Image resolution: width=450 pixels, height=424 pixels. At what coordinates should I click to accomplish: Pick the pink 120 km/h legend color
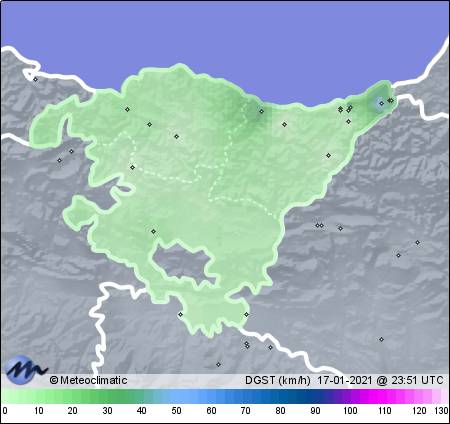pos(419,397)
